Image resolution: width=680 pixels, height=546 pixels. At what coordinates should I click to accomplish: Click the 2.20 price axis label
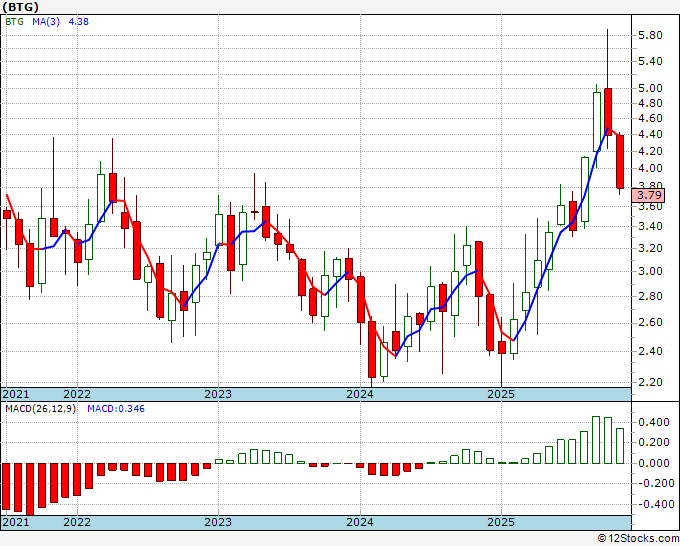tap(650, 383)
